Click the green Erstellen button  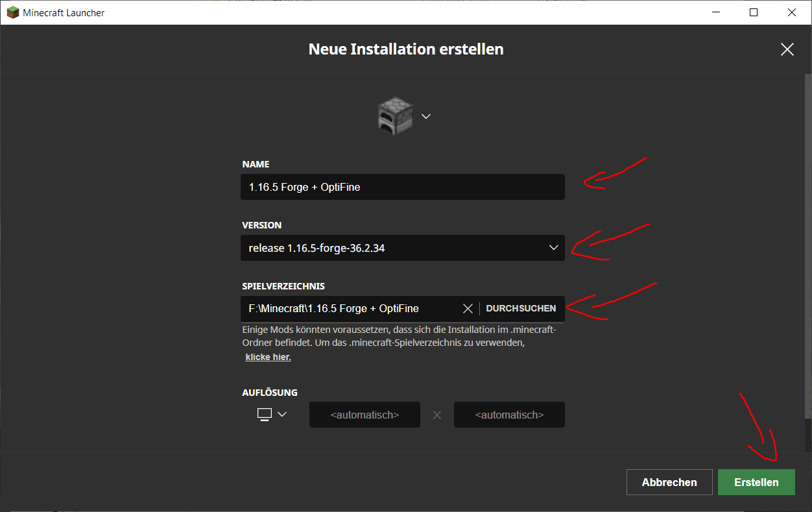coord(756,482)
